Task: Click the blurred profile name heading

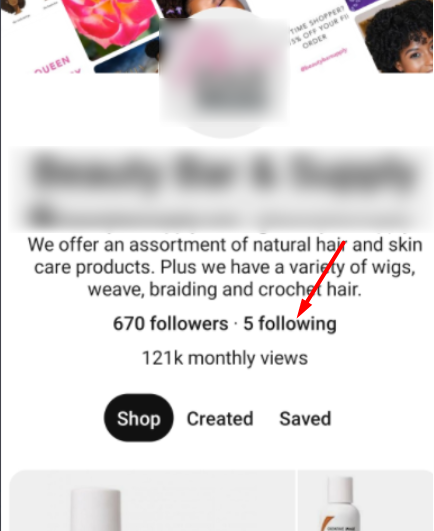Action: (x=223, y=172)
